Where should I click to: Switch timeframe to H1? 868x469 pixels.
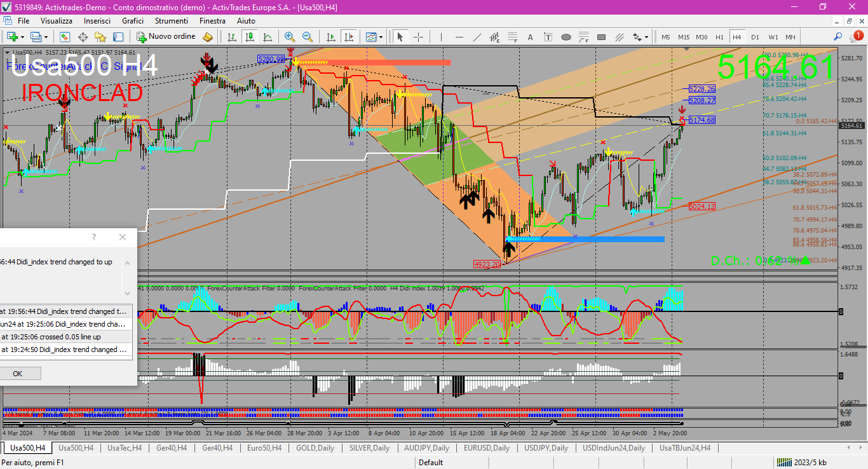point(719,37)
